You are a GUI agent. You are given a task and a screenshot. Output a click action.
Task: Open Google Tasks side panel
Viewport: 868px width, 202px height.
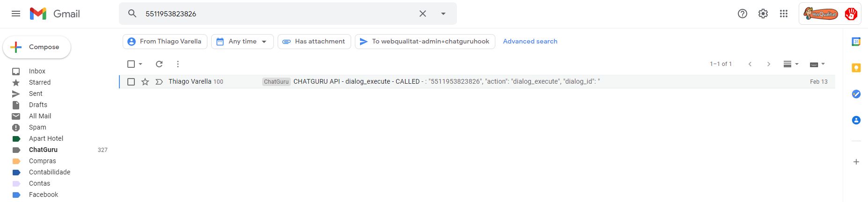click(856, 94)
